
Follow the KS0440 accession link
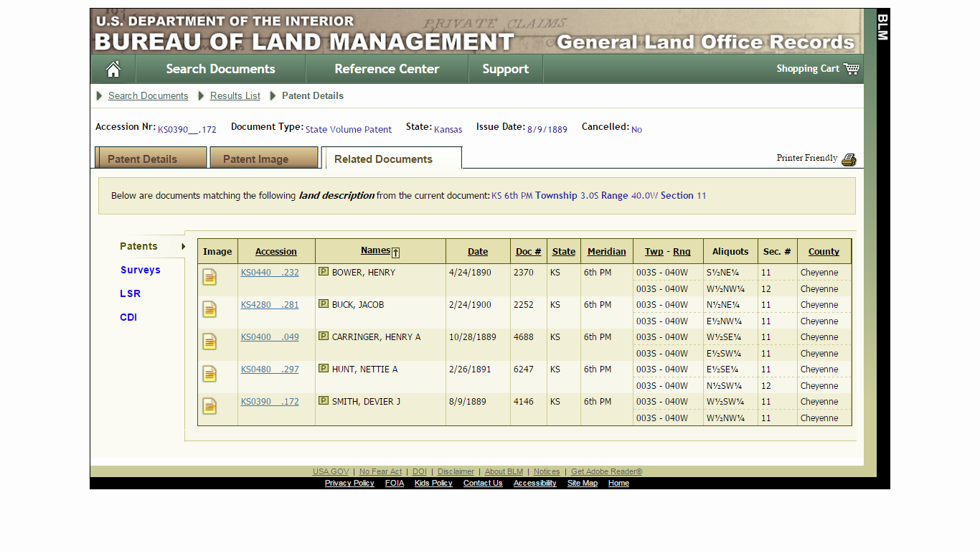click(x=270, y=272)
